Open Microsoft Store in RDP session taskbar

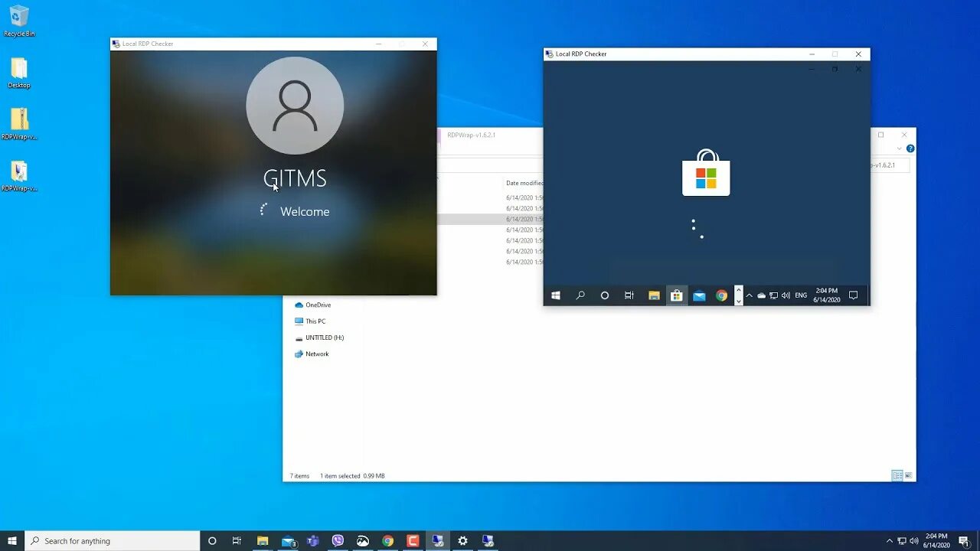pyautogui.click(x=676, y=295)
